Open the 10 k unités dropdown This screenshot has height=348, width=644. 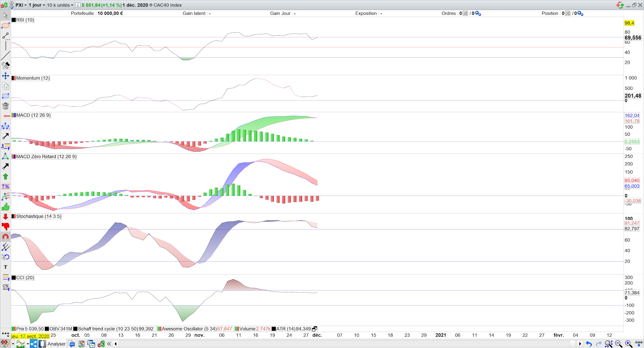coord(60,5)
